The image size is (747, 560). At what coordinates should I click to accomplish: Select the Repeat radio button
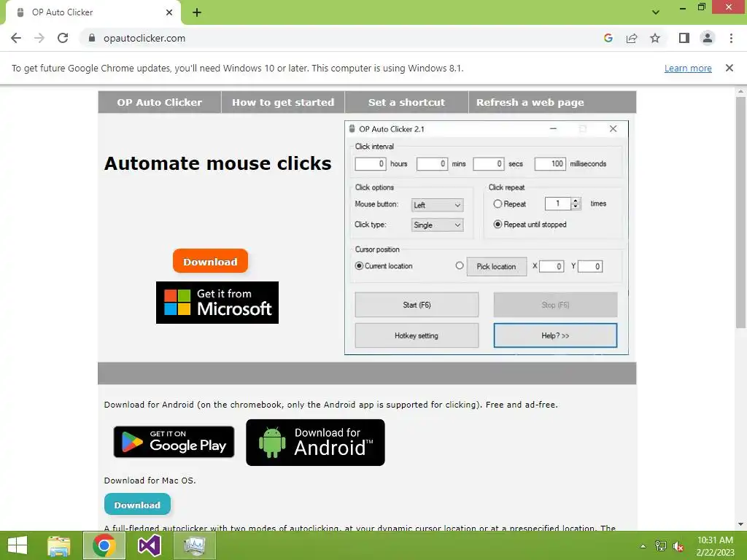[x=498, y=204]
